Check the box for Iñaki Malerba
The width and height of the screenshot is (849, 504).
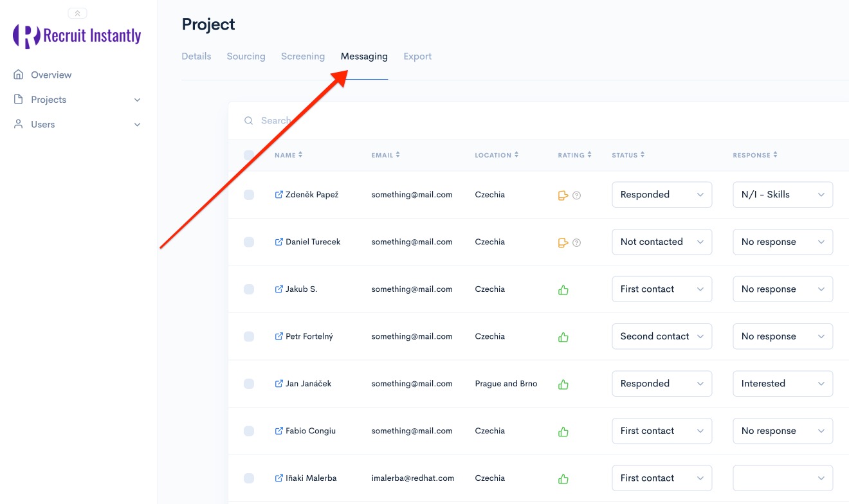(249, 478)
